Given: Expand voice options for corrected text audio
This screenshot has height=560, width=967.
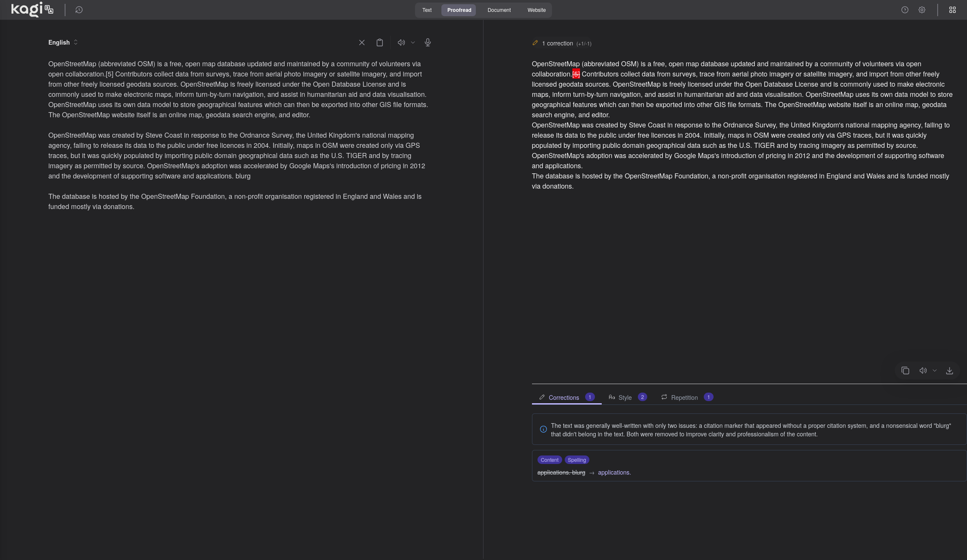Looking at the screenshot, I should (934, 371).
